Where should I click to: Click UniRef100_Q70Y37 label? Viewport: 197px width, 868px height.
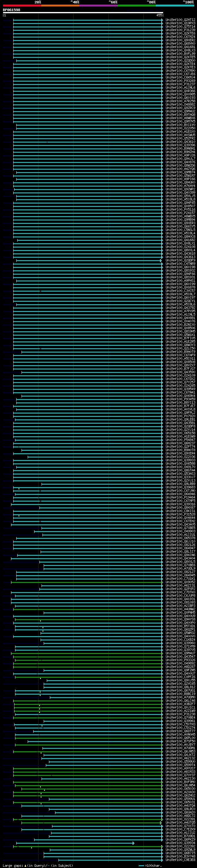coord(180,775)
